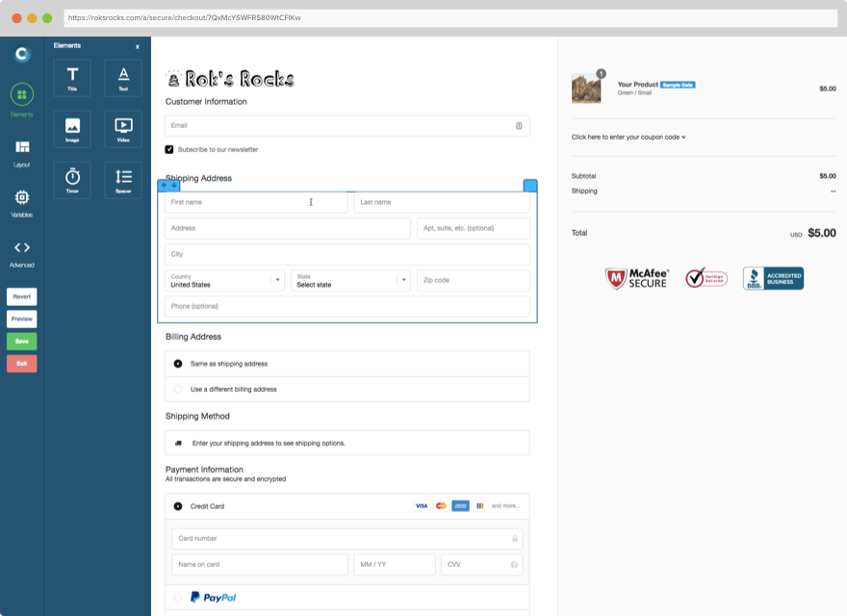Select the Title element icon
847x616 pixels.
coord(71,77)
